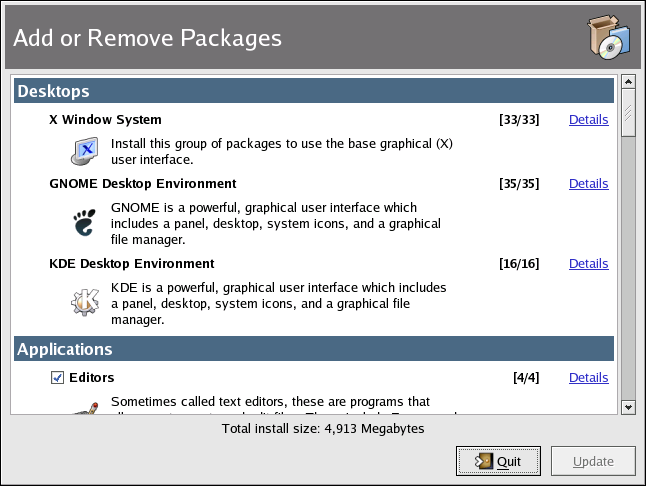Click the GNOME Desktop Environment title
The width and height of the screenshot is (646, 486).
[143, 184]
